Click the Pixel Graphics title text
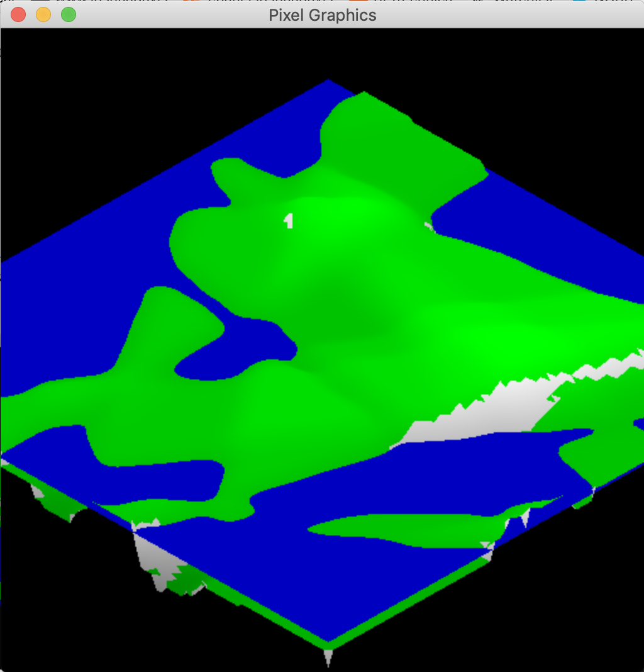 [x=322, y=16]
